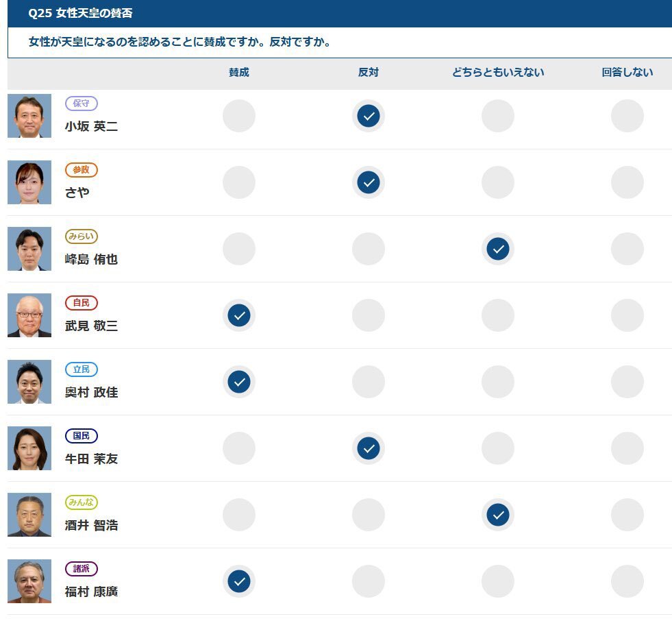Viewport: 672px width, 621px height.
Task: Click the 立民 party badge
Action: coord(82,369)
